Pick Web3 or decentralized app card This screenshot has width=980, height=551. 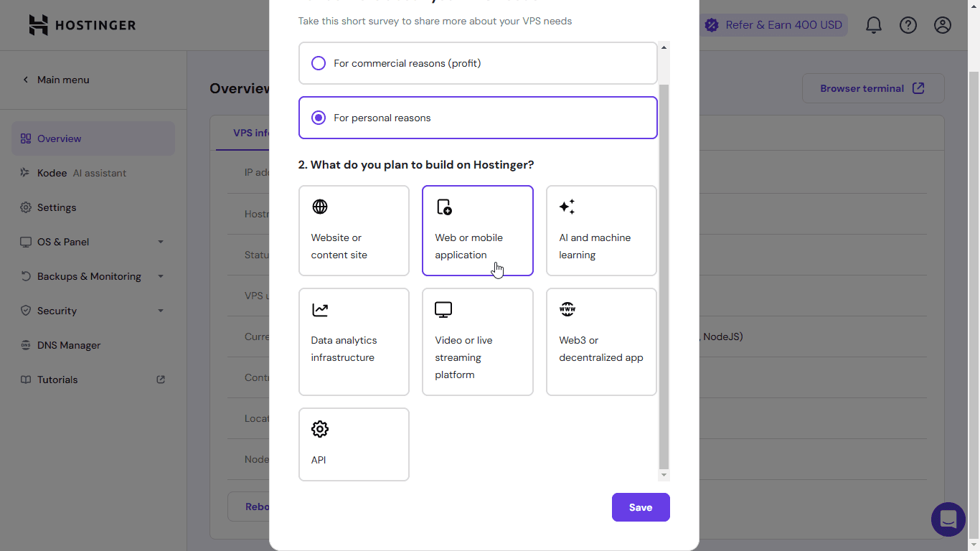pyautogui.click(x=601, y=342)
